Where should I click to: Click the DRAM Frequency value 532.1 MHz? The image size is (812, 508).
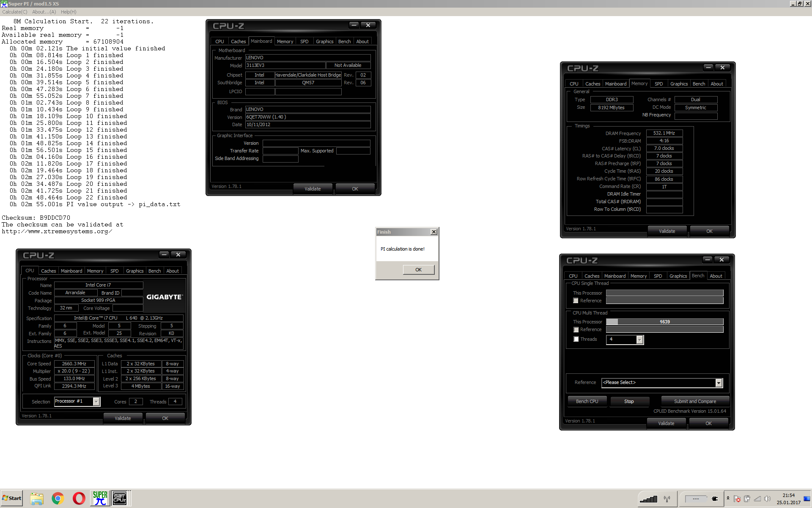click(664, 133)
